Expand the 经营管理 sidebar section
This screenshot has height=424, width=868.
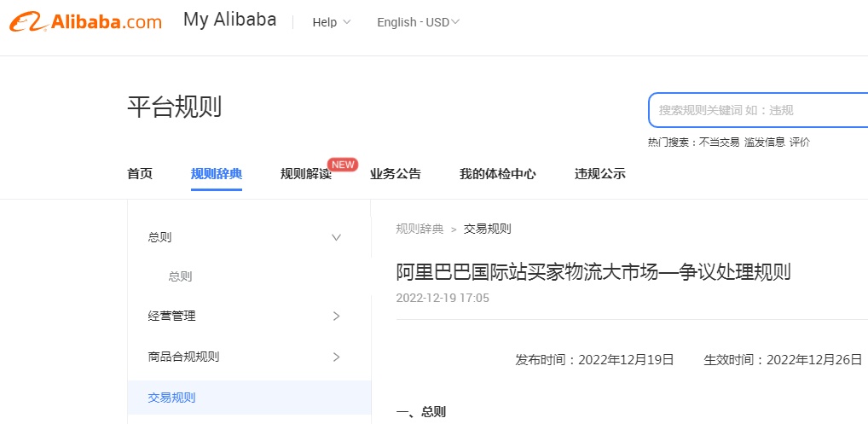[336, 317]
